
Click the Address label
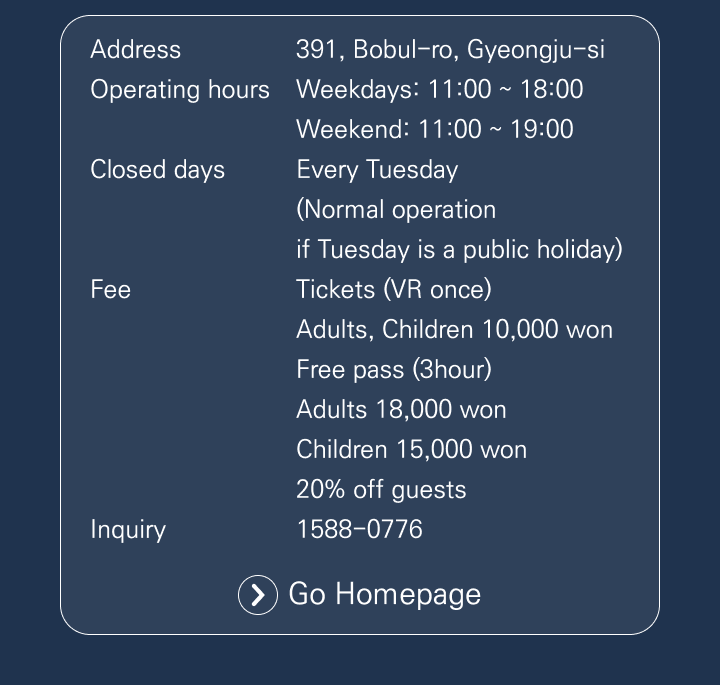click(136, 50)
